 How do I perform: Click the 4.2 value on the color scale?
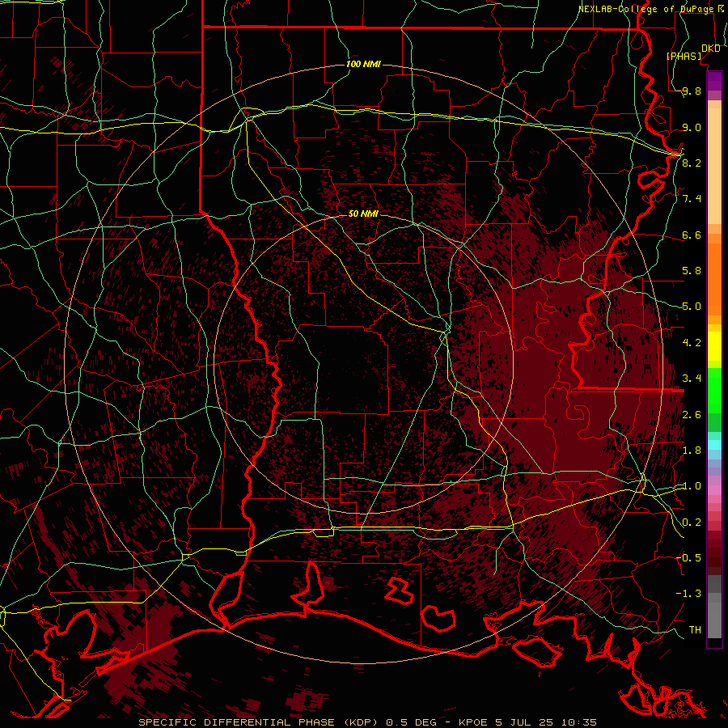coord(692,343)
